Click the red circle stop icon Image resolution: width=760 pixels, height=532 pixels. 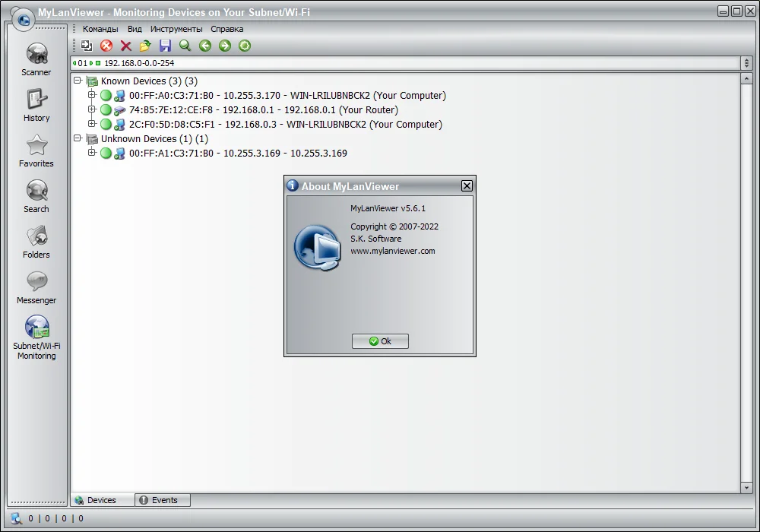106,46
